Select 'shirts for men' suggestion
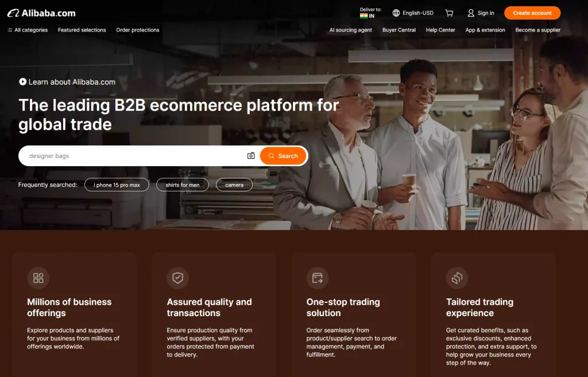 [x=182, y=184]
